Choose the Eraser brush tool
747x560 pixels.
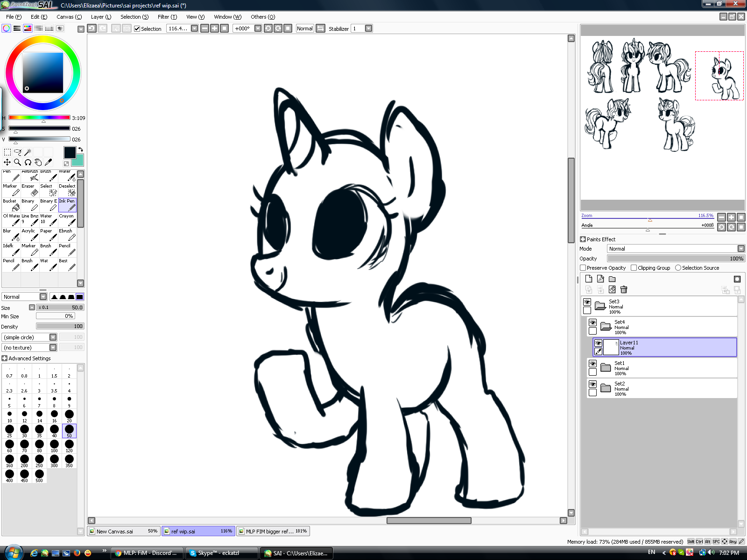click(30, 190)
